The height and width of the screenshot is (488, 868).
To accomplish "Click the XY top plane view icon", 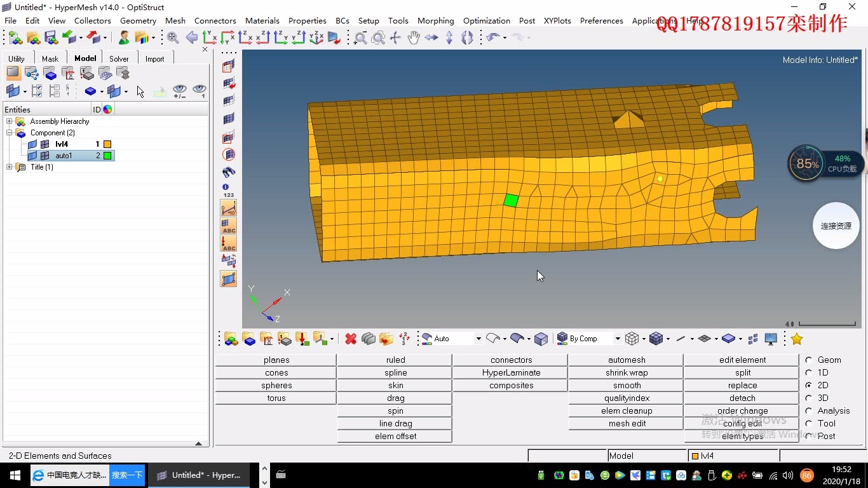I will pyautogui.click(x=210, y=38).
